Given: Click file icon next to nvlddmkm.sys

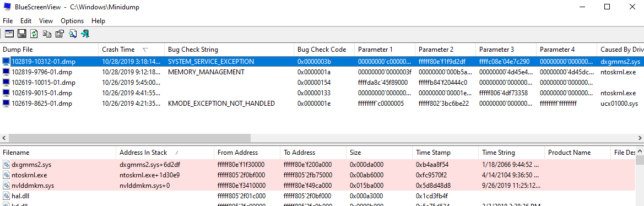Looking at the screenshot, I should pyautogui.click(x=6, y=186).
